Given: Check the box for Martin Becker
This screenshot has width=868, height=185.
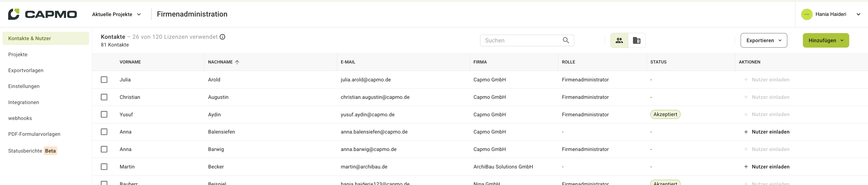Looking at the screenshot, I should pos(104,167).
